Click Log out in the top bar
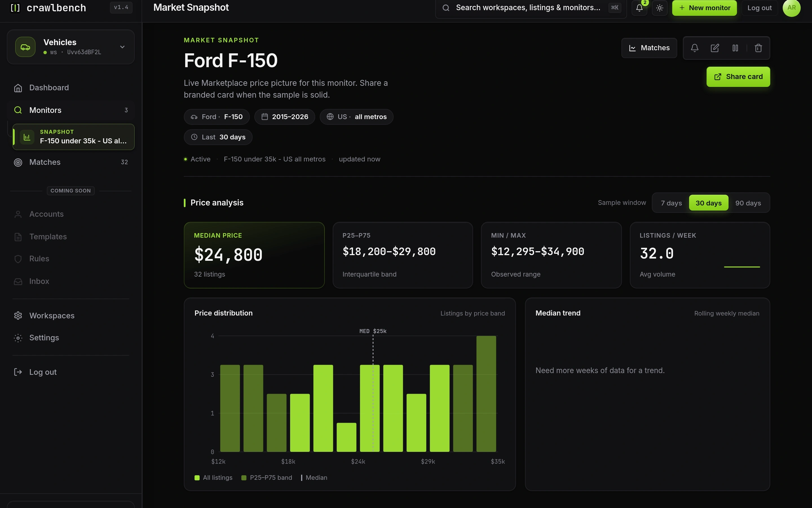The width and height of the screenshot is (812, 508). click(x=759, y=8)
